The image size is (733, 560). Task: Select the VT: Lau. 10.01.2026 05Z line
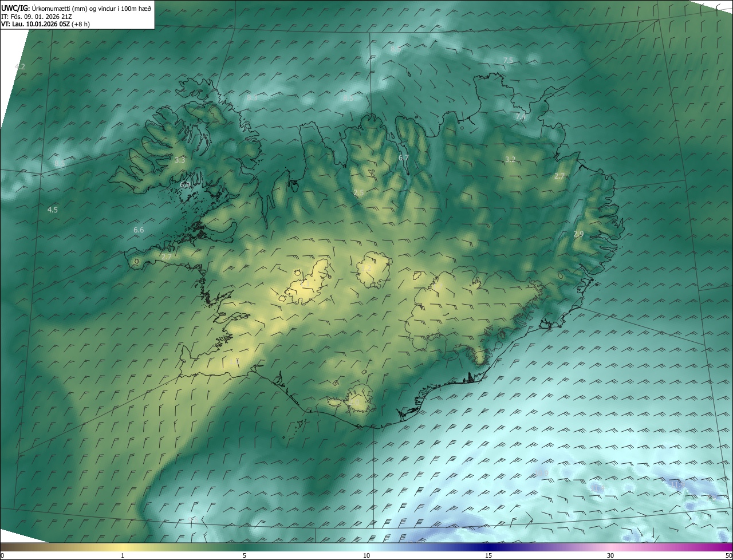point(45,23)
